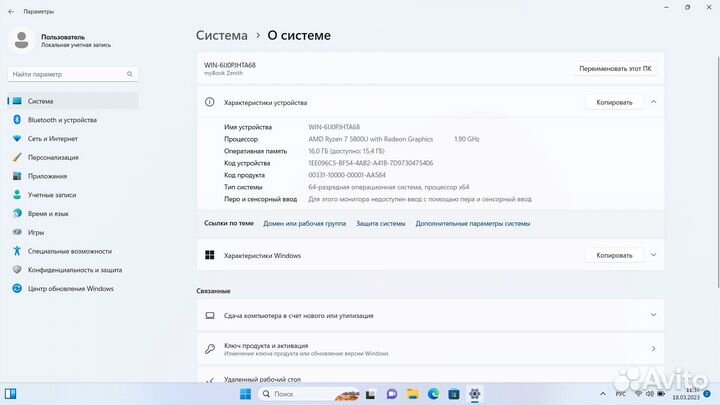This screenshot has height=405, width=720.
Task: Click the settings page vertical scrollbar
Action: click(717, 172)
